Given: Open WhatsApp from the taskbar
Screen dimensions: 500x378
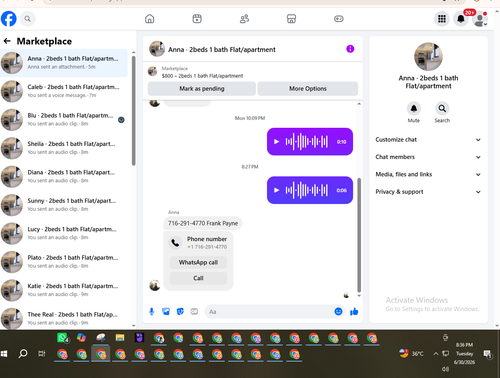Looking at the screenshot, I should point(62,338).
